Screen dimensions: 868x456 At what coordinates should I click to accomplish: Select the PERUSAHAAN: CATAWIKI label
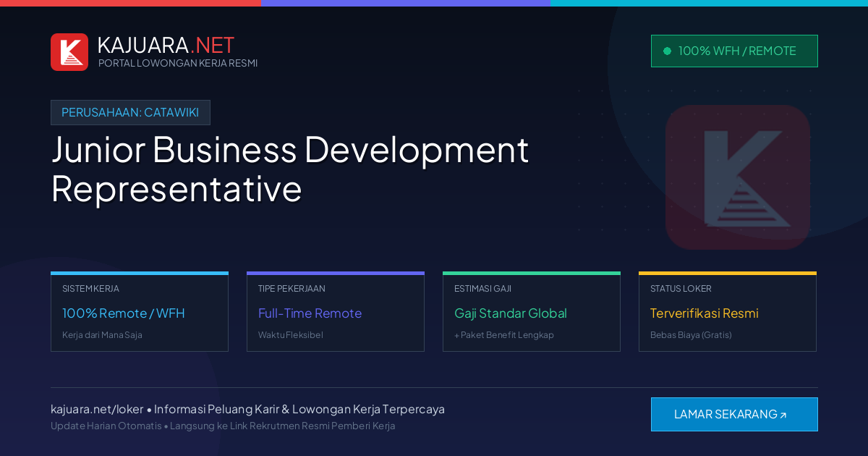(x=130, y=112)
